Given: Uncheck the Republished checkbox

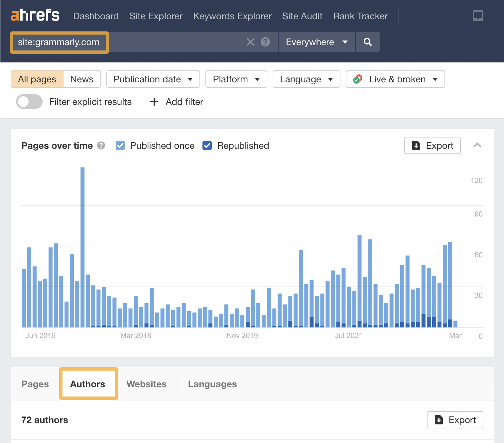Looking at the screenshot, I should [x=207, y=145].
